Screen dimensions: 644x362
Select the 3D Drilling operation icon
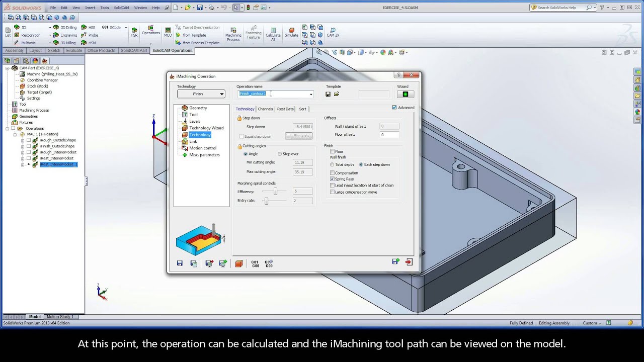click(56, 28)
